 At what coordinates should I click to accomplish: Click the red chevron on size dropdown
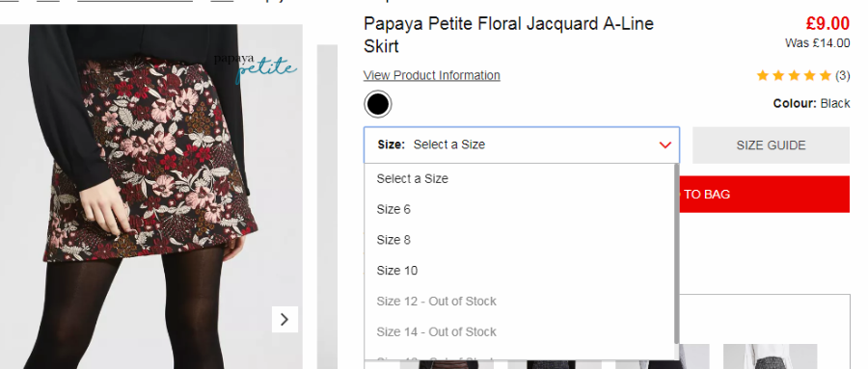[665, 145]
